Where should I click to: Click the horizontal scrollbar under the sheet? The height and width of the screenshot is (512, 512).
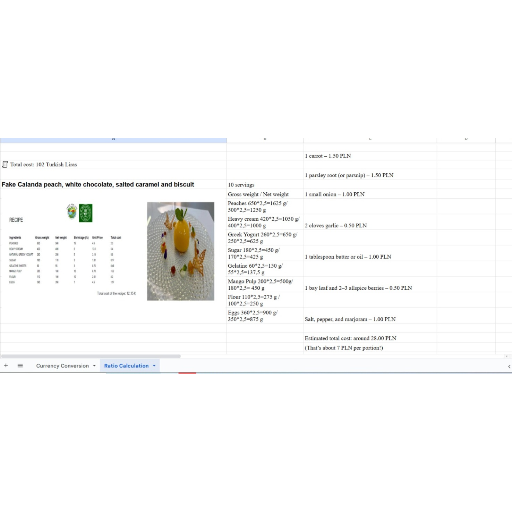90,356
